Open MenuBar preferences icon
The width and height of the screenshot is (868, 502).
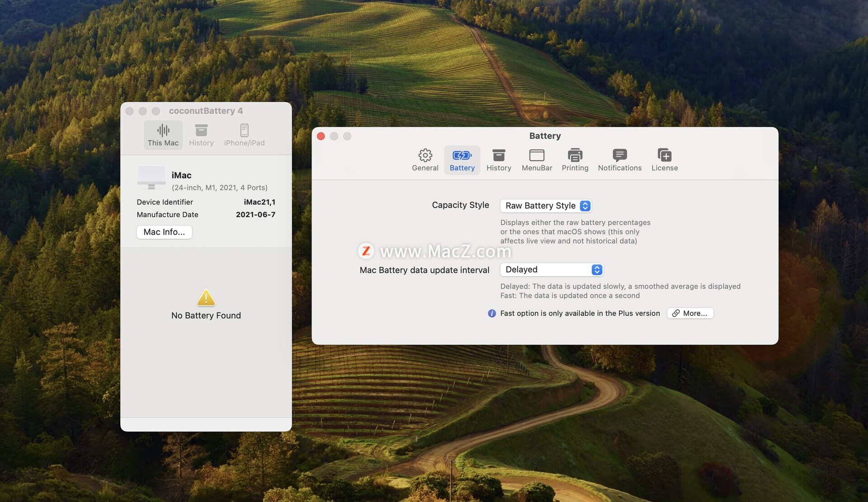(537, 155)
